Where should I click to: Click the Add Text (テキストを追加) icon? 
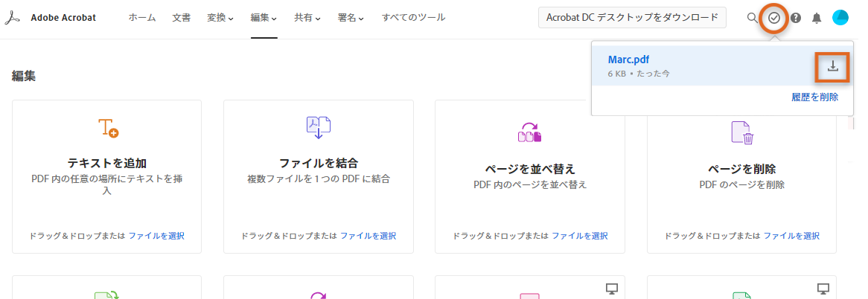[x=109, y=128]
